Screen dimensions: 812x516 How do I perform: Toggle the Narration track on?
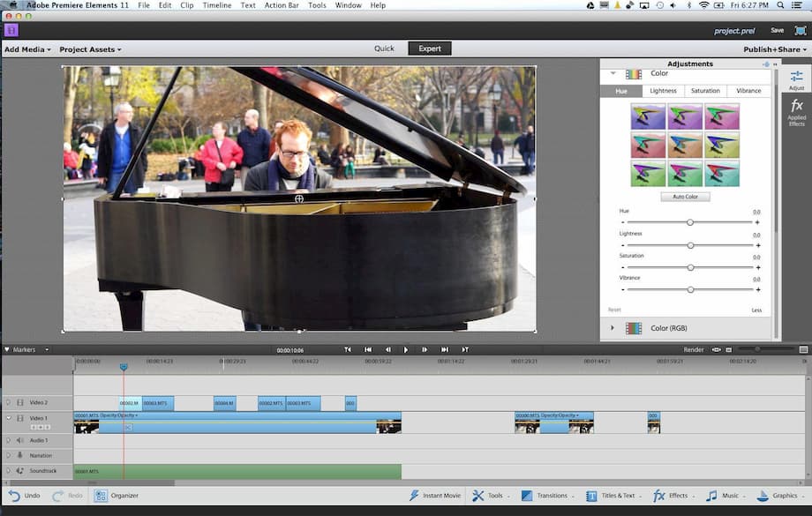7,455
